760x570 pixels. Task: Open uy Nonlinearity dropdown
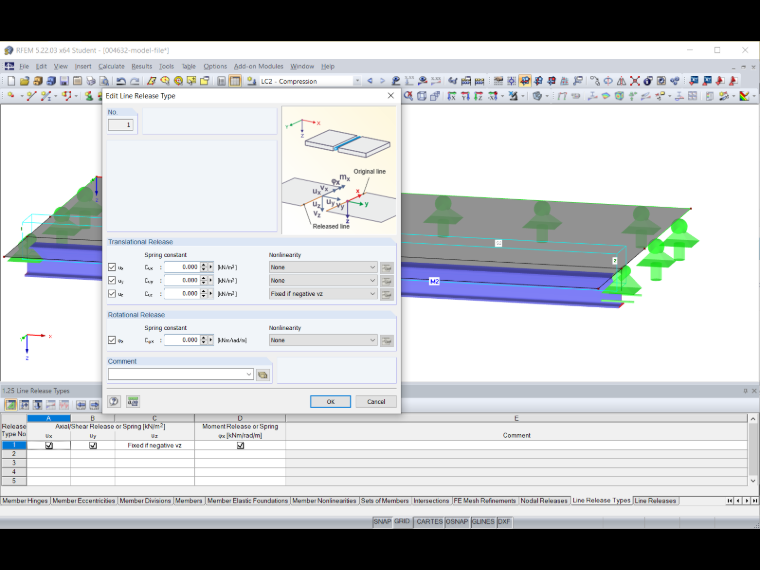[323, 280]
